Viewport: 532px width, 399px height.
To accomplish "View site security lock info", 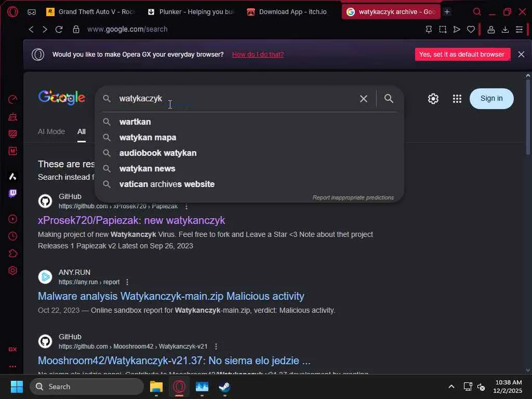I will [x=76, y=30].
